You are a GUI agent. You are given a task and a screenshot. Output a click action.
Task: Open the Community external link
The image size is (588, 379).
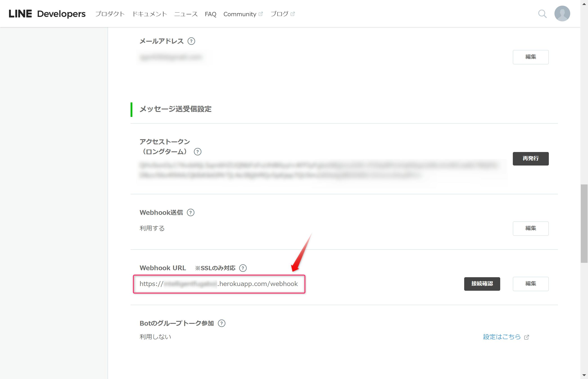point(243,14)
